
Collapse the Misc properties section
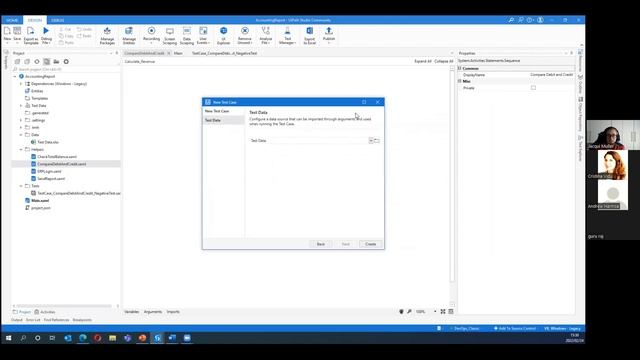point(460,81)
